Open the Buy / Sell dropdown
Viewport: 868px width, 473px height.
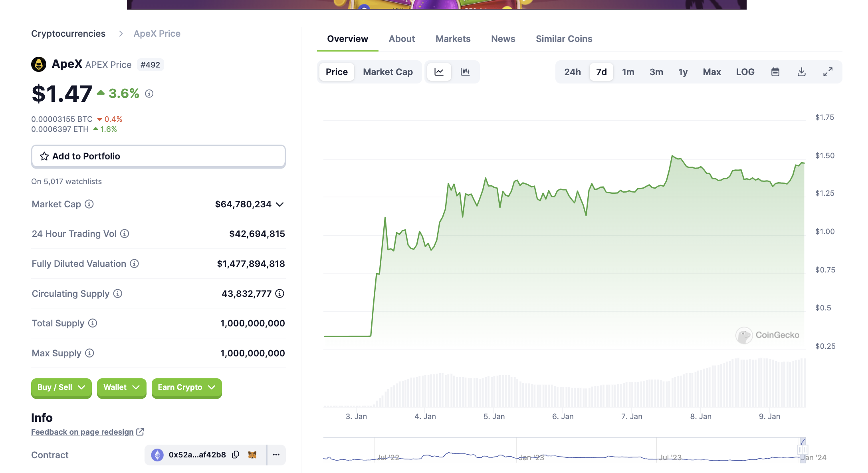click(61, 388)
